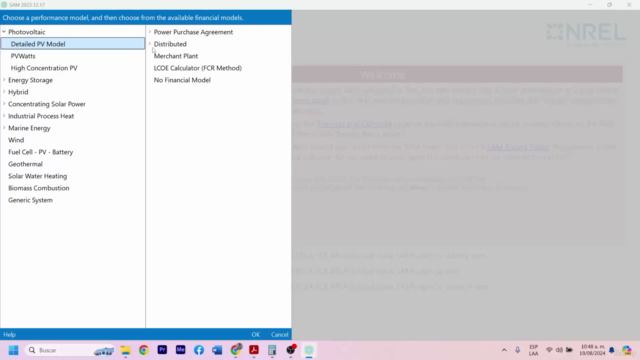Open volume tray icon
640x360 pixels.
coord(559,350)
